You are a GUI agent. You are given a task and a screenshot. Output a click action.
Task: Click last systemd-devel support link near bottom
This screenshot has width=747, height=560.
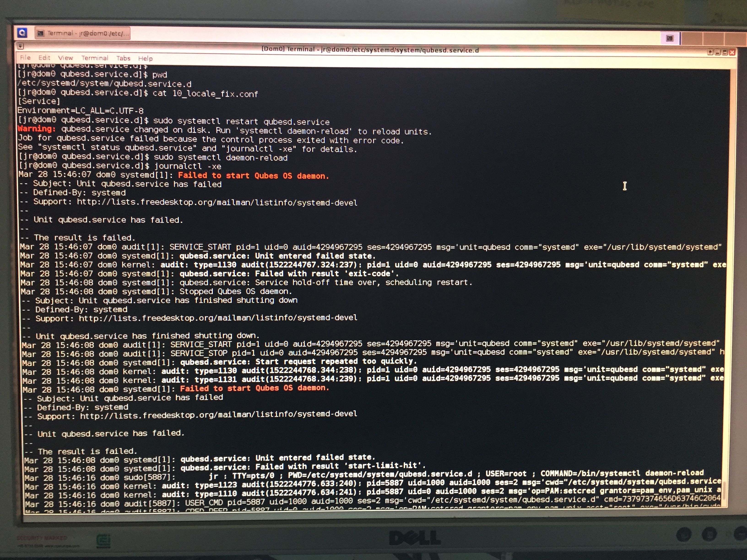click(218, 415)
